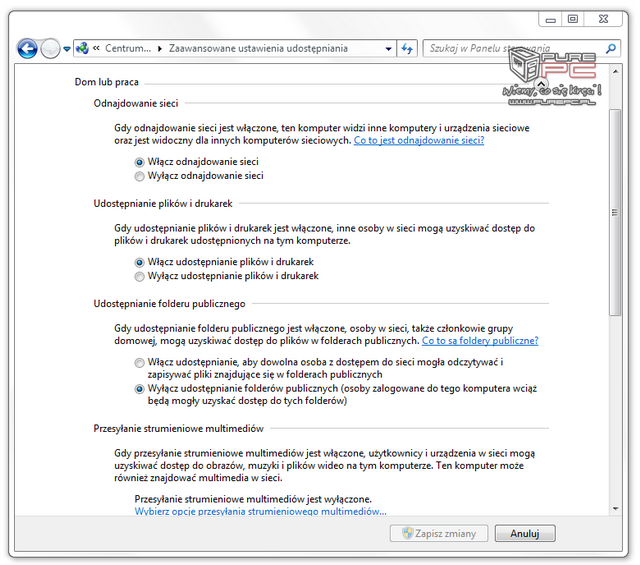This screenshot has height=565, width=640.
Task: Open the address bar history dropdown
Action: (388, 49)
